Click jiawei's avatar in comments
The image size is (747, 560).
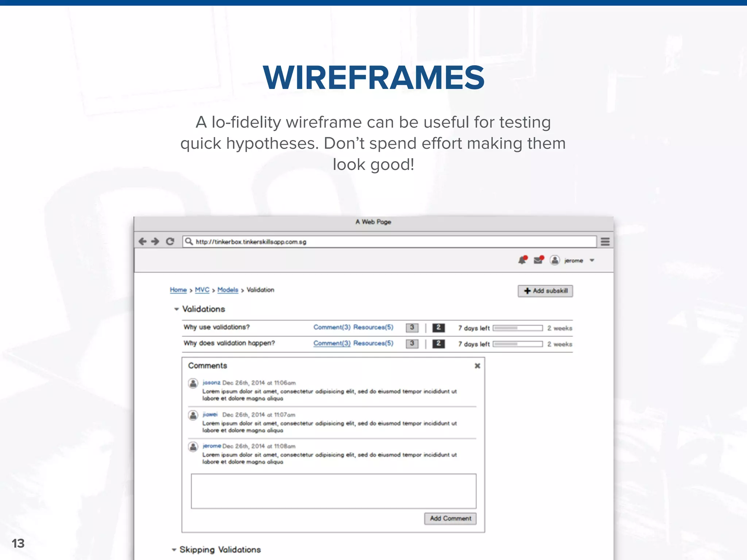point(193,415)
